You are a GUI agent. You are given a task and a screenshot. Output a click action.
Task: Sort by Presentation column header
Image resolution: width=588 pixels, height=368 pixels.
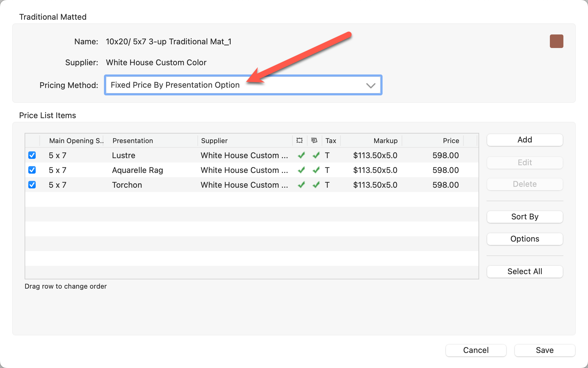coord(133,141)
